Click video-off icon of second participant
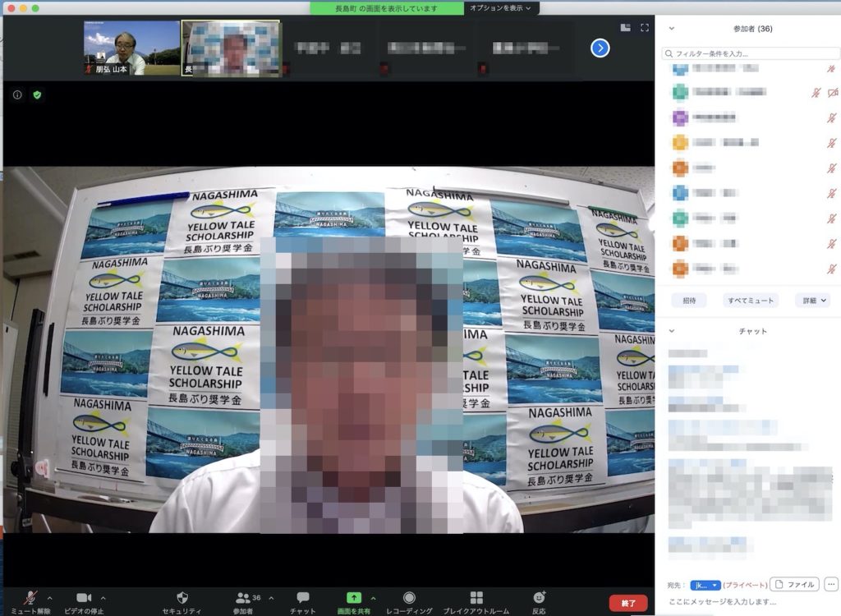This screenshot has height=616, width=841. click(x=833, y=93)
